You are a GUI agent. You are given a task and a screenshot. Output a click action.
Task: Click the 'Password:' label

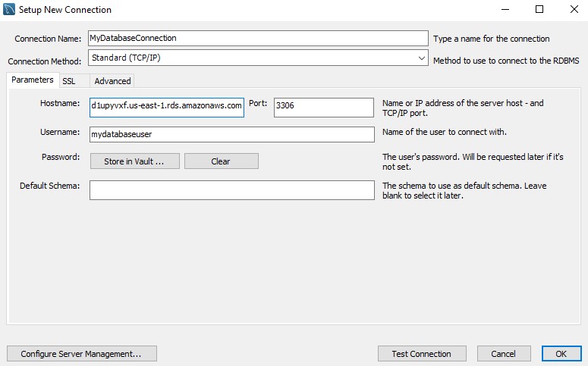coord(61,157)
